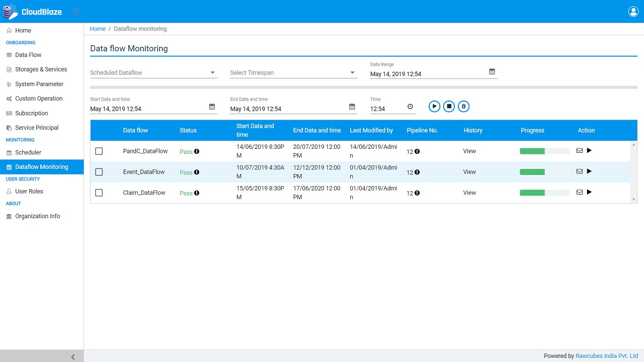Collapse the sidebar with the bottom chevron
Viewport: 644px width, 362px height.
coord(73,356)
